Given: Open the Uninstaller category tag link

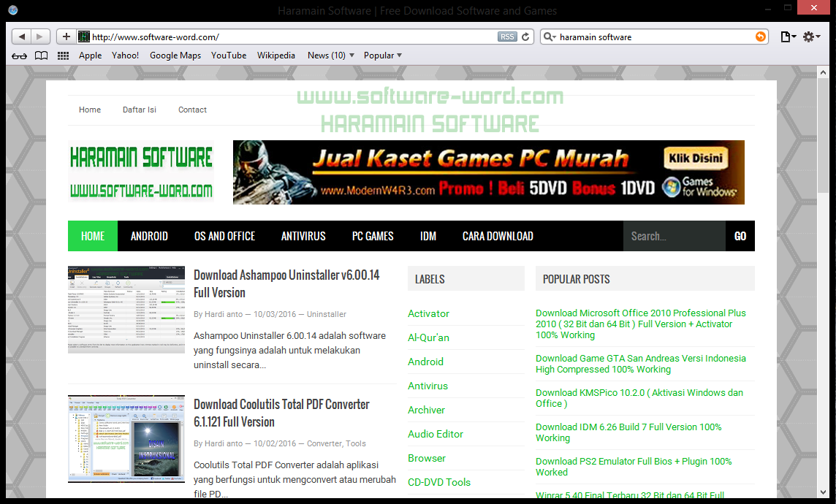Looking at the screenshot, I should pyautogui.click(x=327, y=314).
